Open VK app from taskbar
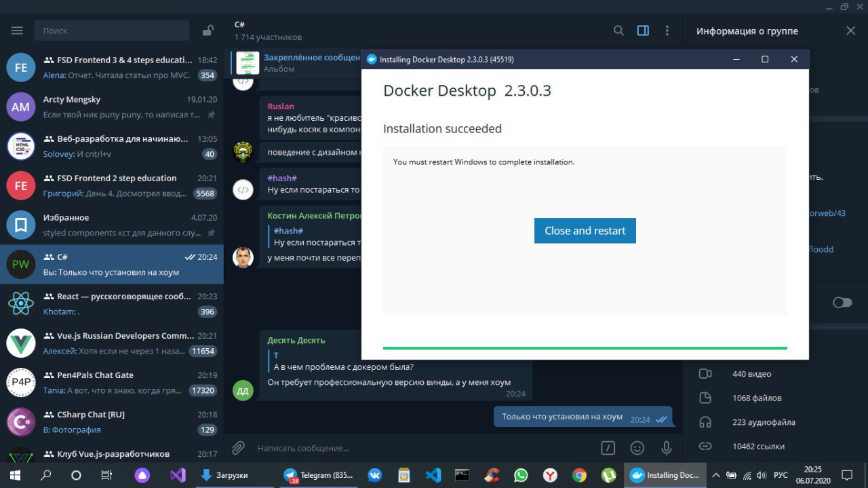 coord(374,475)
